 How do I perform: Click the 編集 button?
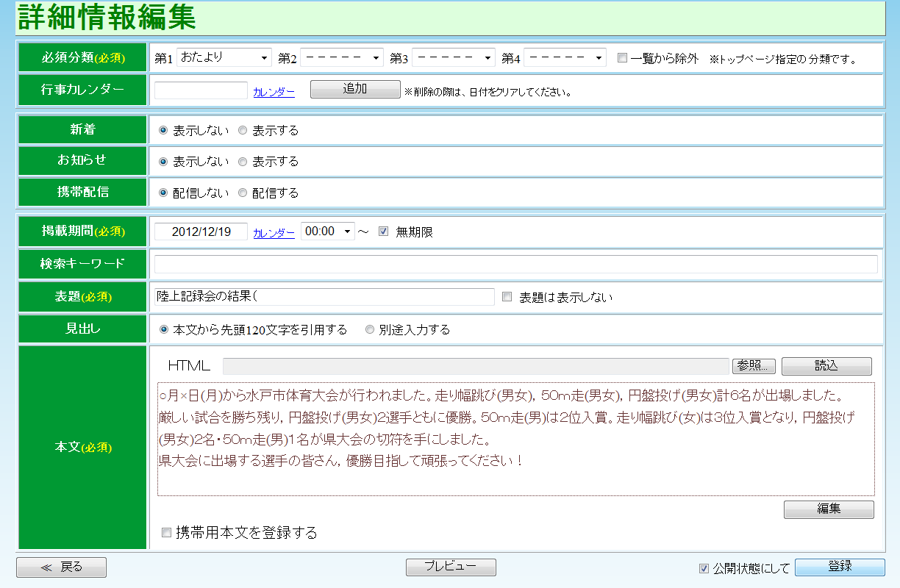click(829, 509)
